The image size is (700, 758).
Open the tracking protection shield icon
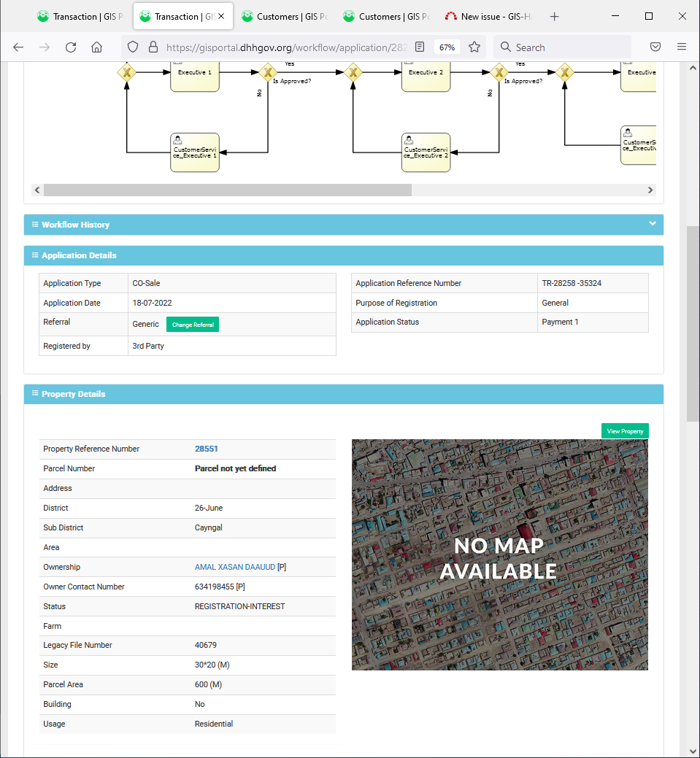pyautogui.click(x=133, y=47)
